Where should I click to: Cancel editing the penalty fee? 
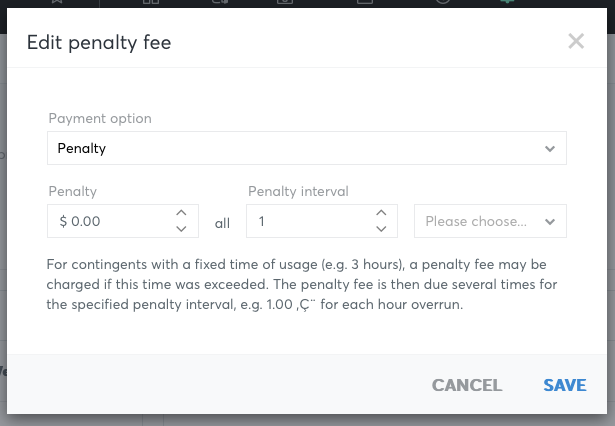coord(467,385)
